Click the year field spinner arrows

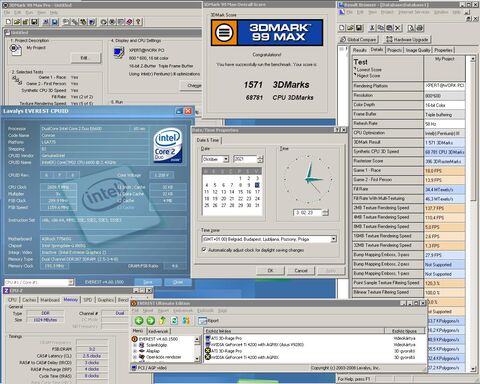click(260, 159)
